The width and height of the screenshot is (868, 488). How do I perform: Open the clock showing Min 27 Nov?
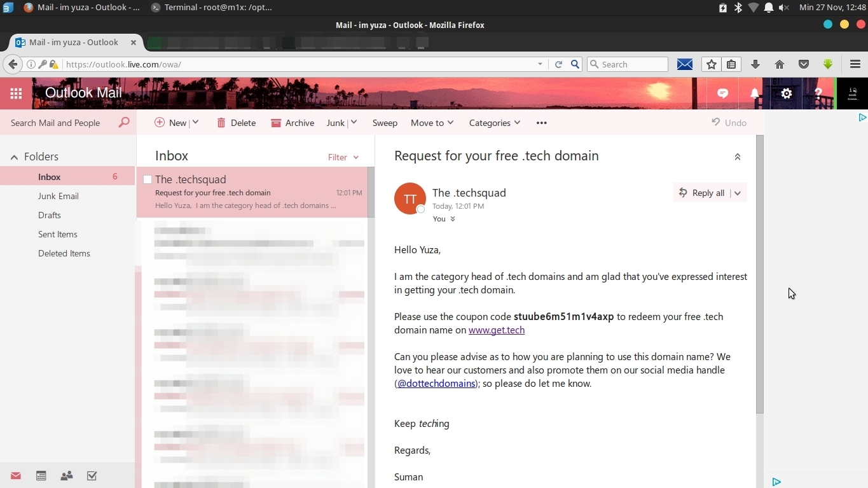tap(832, 8)
